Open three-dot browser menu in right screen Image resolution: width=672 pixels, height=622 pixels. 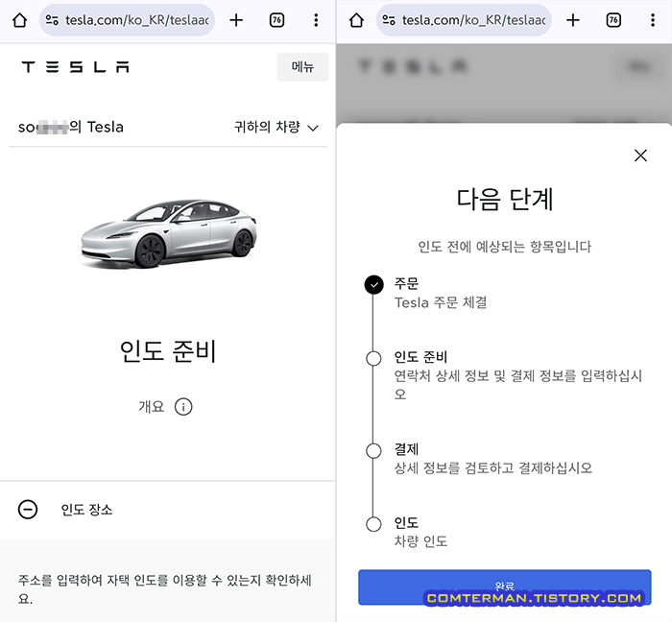[x=653, y=20]
